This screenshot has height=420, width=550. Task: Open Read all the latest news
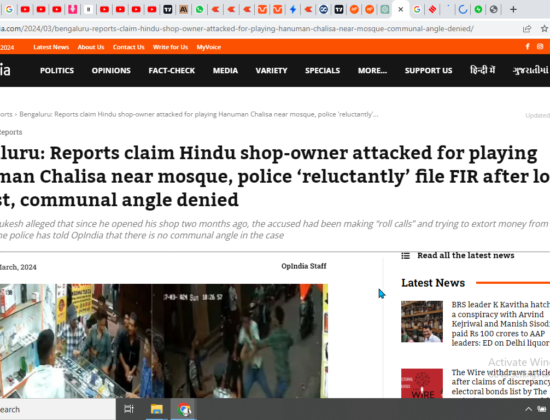pyautogui.click(x=465, y=255)
